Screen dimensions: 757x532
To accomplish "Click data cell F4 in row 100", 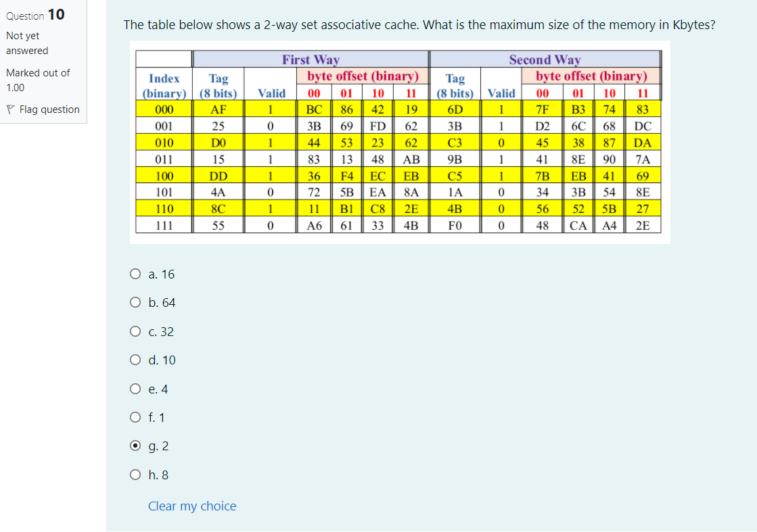I will [x=346, y=176].
